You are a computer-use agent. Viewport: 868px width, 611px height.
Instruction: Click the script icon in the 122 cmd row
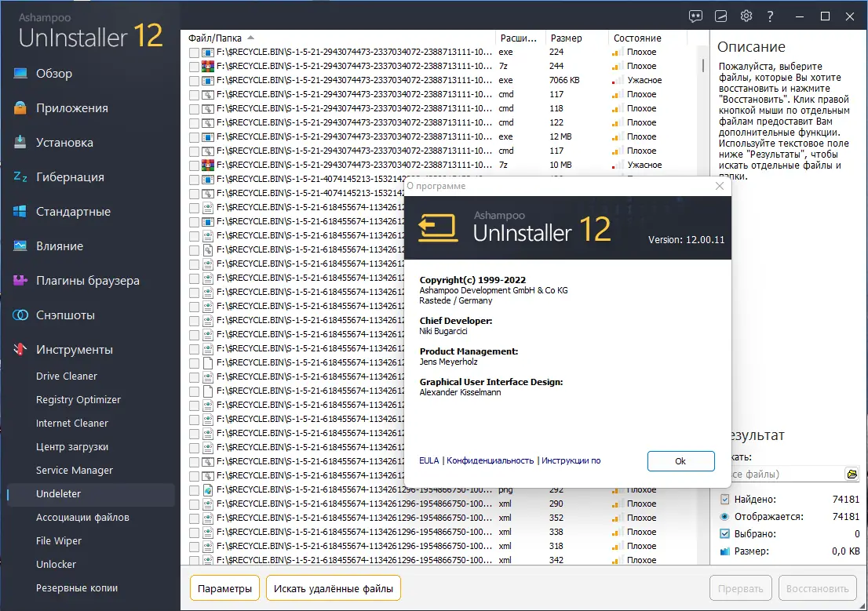click(x=208, y=123)
